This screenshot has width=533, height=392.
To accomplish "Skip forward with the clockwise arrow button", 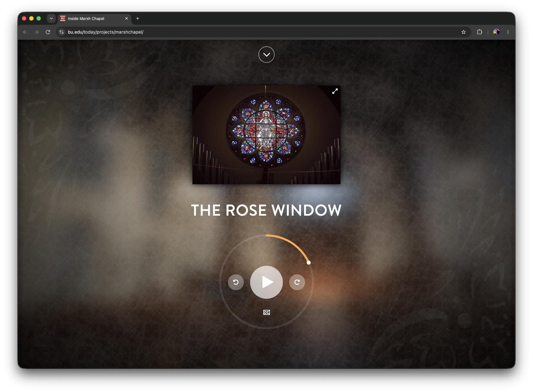I will click(297, 282).
